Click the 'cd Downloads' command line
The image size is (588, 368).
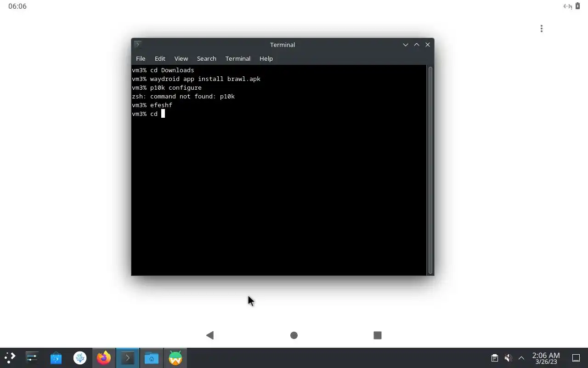coord(163,70)
